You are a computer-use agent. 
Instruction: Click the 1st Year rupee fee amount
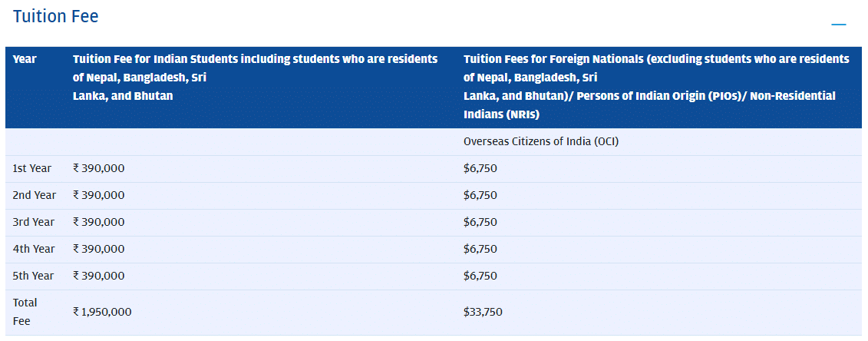click(99, 168)
